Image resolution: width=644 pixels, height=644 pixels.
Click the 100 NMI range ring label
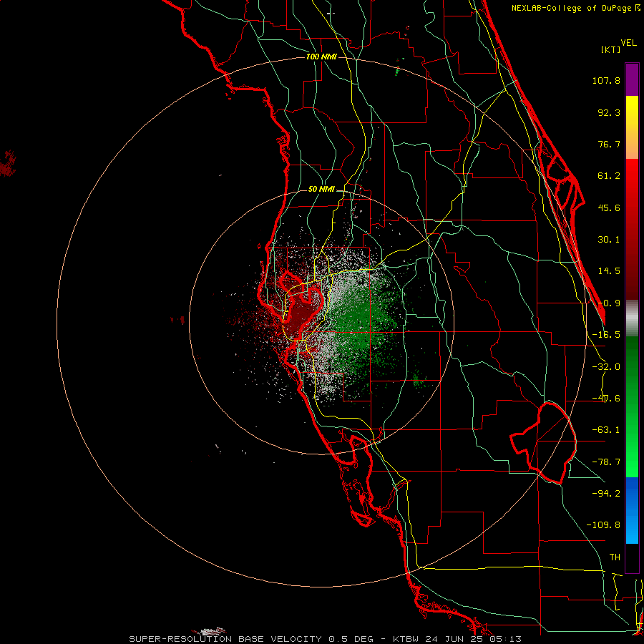[321, 57]
